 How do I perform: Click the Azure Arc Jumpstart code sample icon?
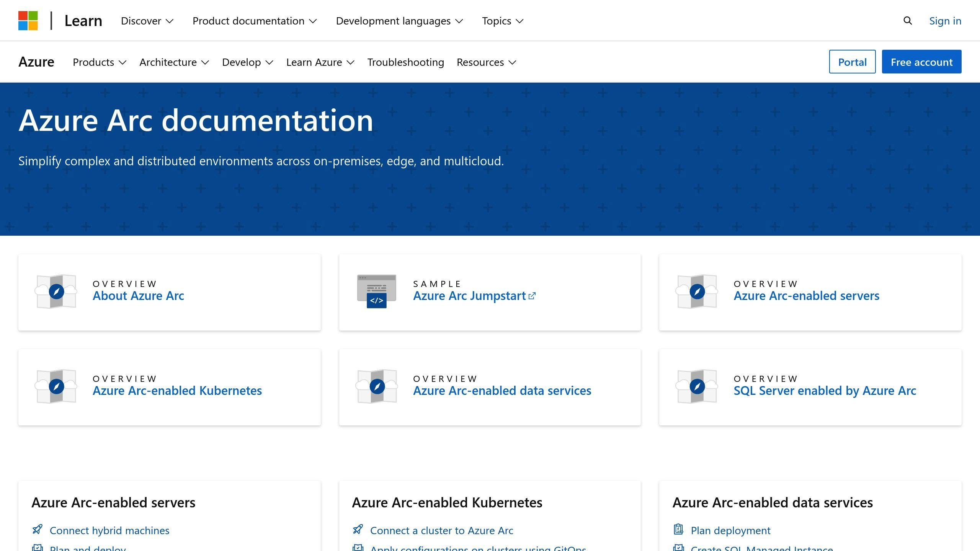click(377, 292)
